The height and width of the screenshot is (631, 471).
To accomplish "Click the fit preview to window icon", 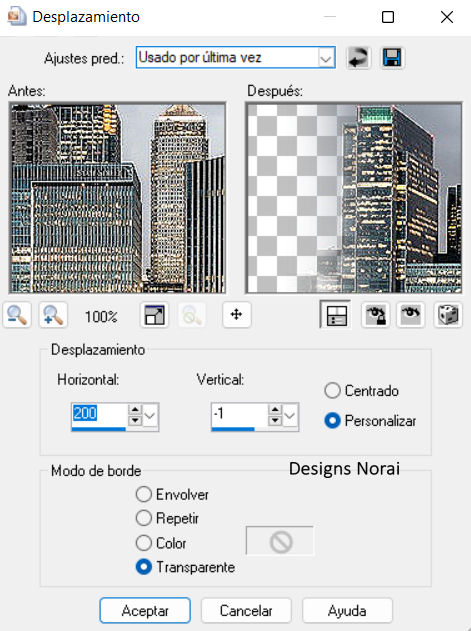I will [154, 315].
